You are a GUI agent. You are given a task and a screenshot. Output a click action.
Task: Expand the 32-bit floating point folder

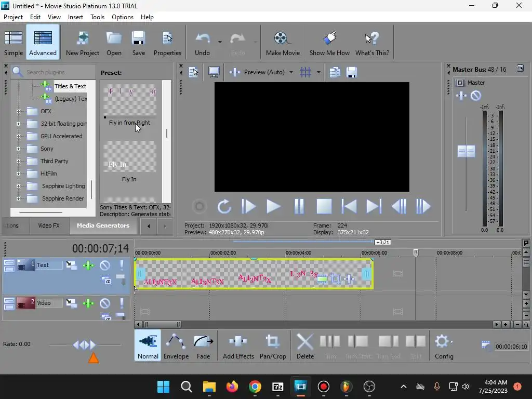(x=18, y=124)
